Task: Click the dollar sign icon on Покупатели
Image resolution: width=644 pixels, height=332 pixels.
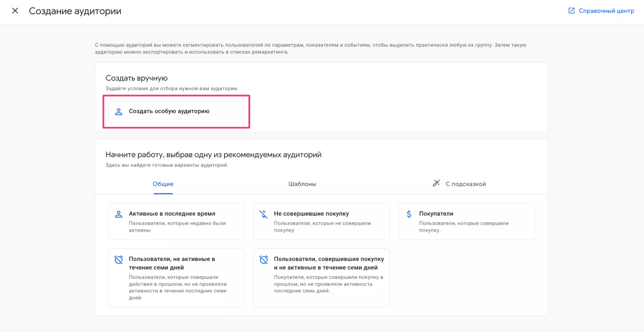Action: 409,214
